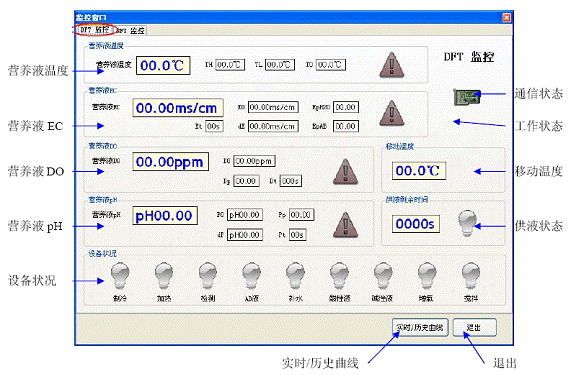This screenshot has width=588, height=375.
Task: Click the 营养液温度 alarm warning triangle
Action: pyautogui.click(x=392, y=65)
